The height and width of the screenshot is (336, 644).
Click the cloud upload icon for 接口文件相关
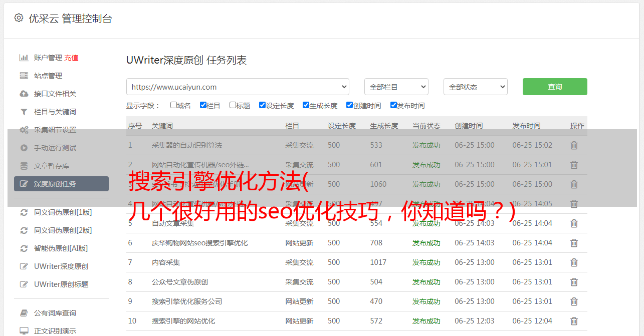click(x=24, y=94)
